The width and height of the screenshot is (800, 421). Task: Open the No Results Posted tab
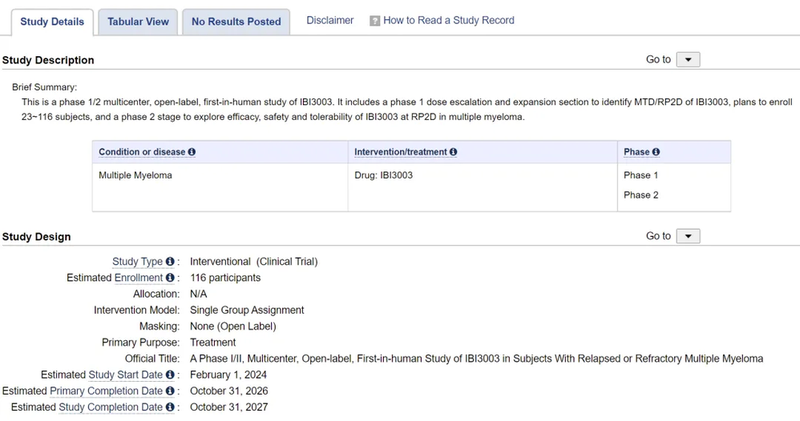[x=236, y=22]
